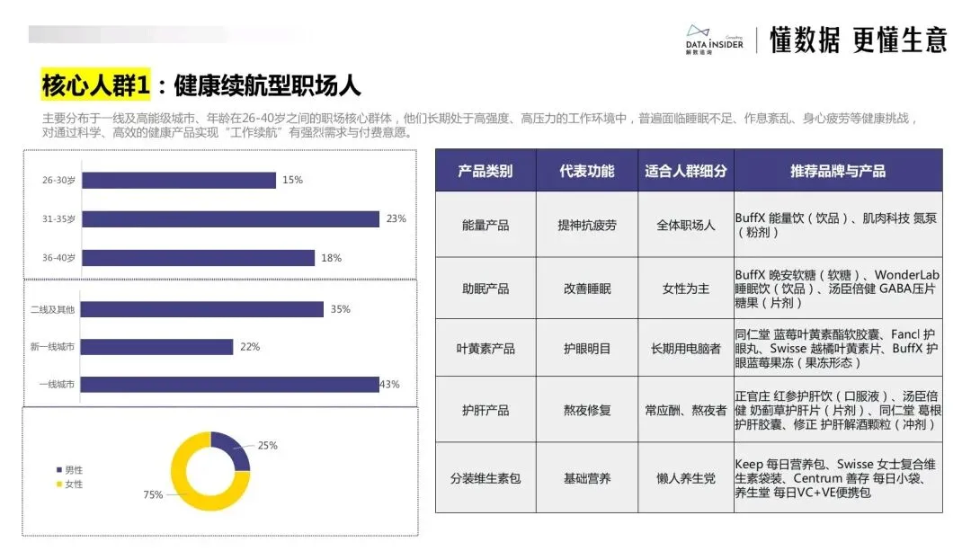Click the description paragraph starting '主要分布于'
The image size is (971, 560).
tap(479, 125)
